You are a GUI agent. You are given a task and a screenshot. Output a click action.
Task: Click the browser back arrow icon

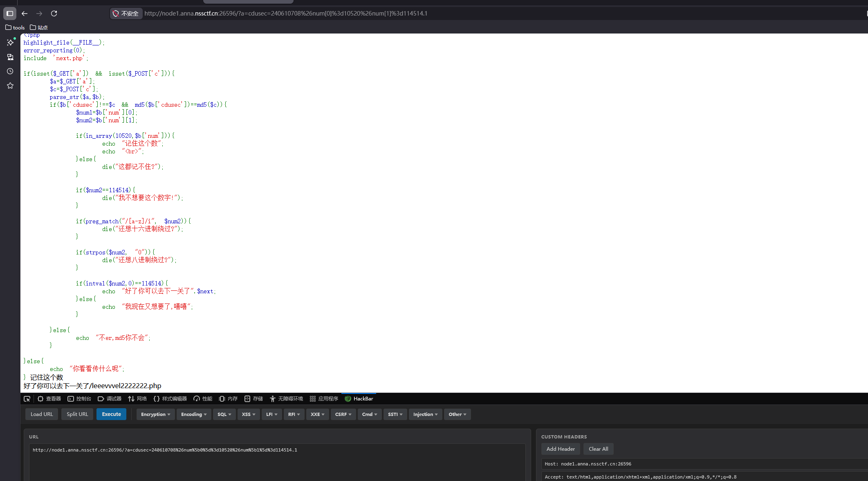(x=25, y=13)
